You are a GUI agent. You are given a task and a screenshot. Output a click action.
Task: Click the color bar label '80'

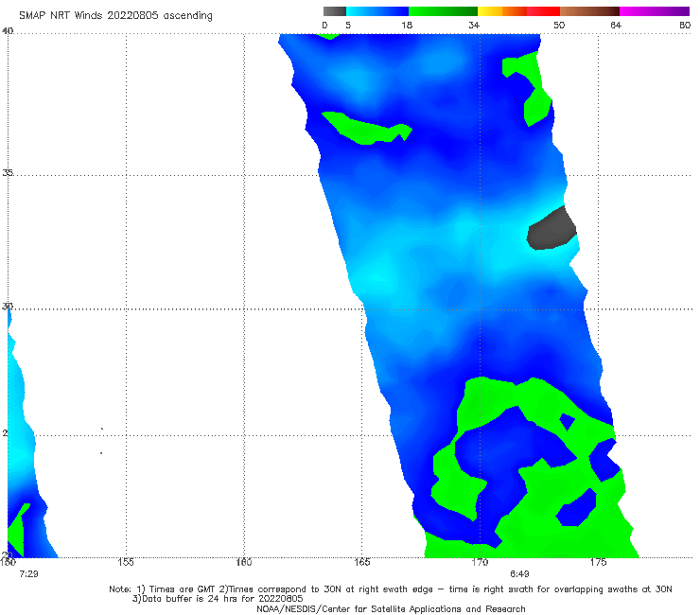click(685, 25)
